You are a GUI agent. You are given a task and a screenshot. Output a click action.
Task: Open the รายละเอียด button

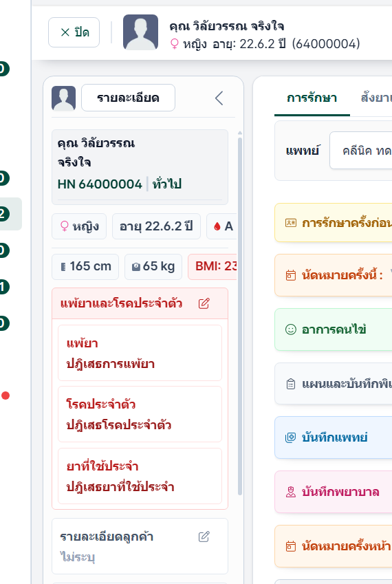tap(128, 98)
